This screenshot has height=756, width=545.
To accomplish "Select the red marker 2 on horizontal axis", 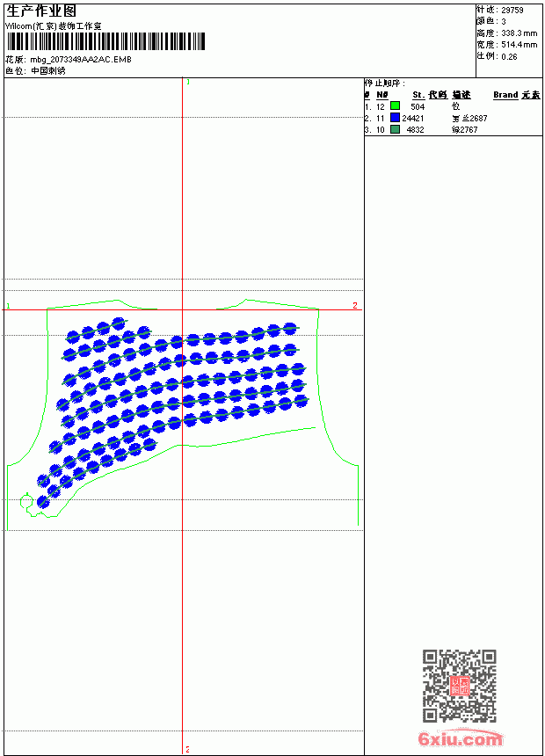I will coord(355,305).
